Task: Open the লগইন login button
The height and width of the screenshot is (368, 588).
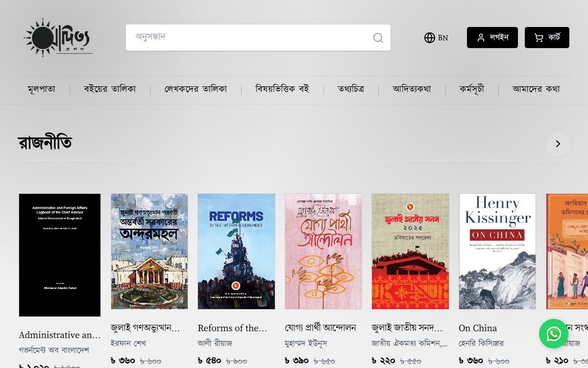Action: point(492,37)
